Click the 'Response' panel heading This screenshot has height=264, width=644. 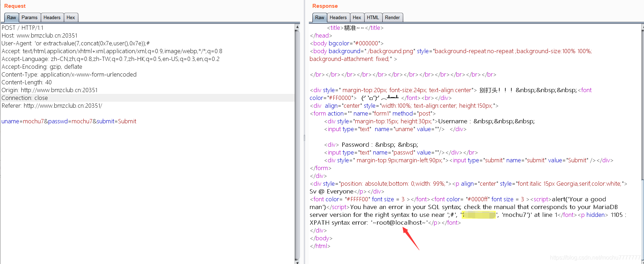pos(325,6)
